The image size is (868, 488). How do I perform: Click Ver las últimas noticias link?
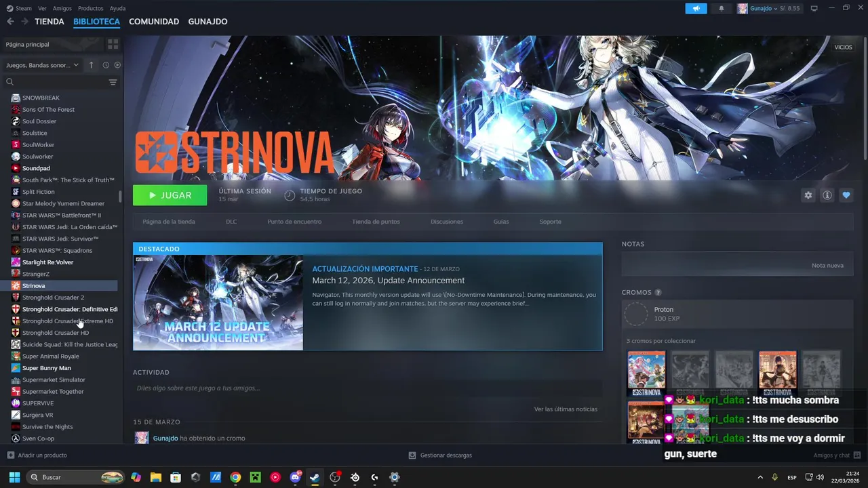(566, 409)
